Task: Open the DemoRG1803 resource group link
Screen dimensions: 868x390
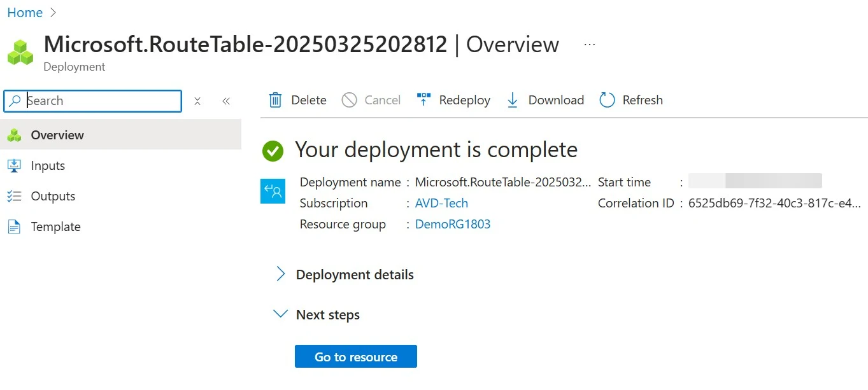Action: 453,224
